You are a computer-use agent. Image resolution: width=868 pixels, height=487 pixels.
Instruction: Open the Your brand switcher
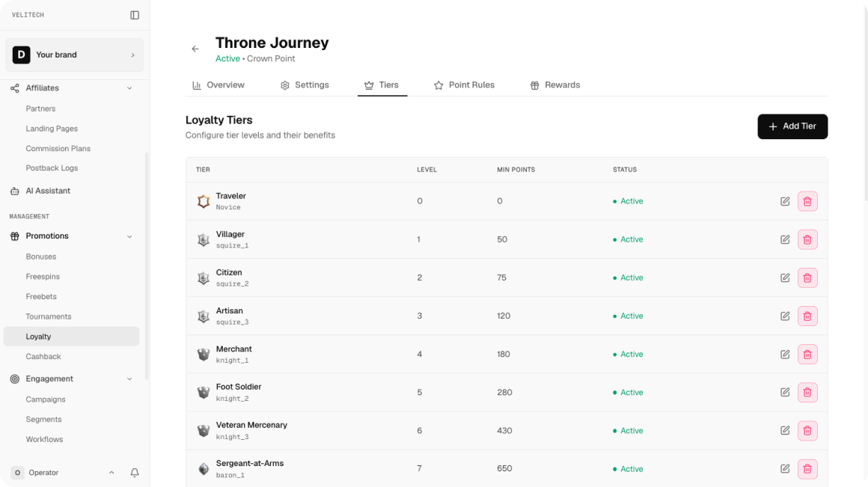pos(74,55)
